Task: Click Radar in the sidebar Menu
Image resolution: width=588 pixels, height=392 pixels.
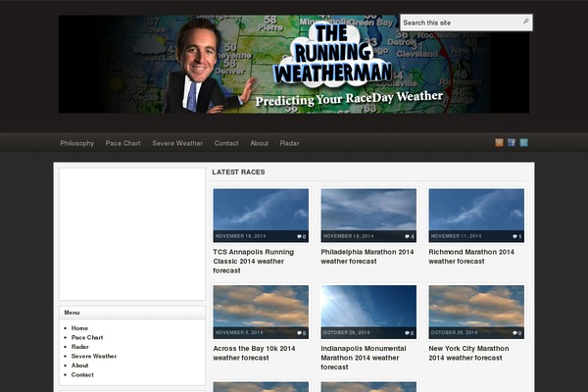Action: click(x=80, y=347)
